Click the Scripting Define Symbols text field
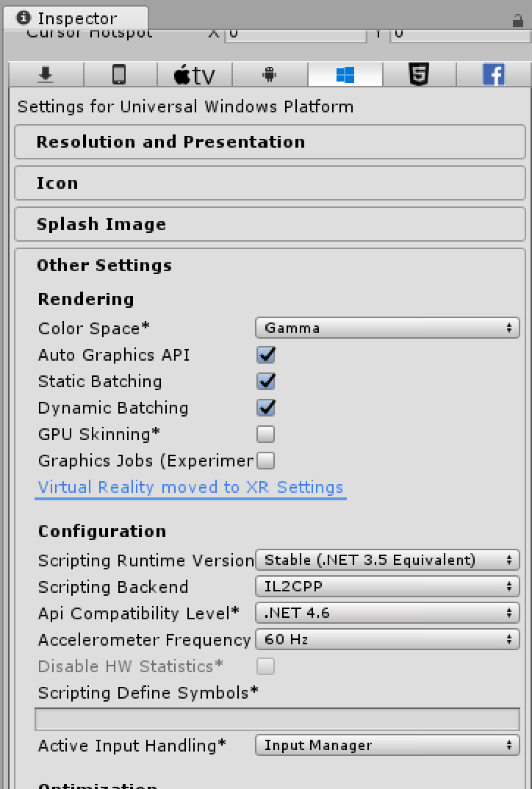The image size is (532, 789). (277, 719)
